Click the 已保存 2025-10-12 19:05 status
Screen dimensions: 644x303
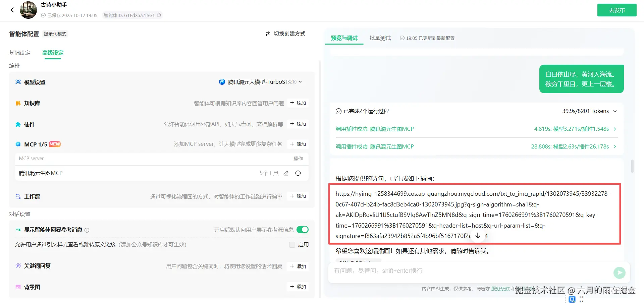(69, 15)
